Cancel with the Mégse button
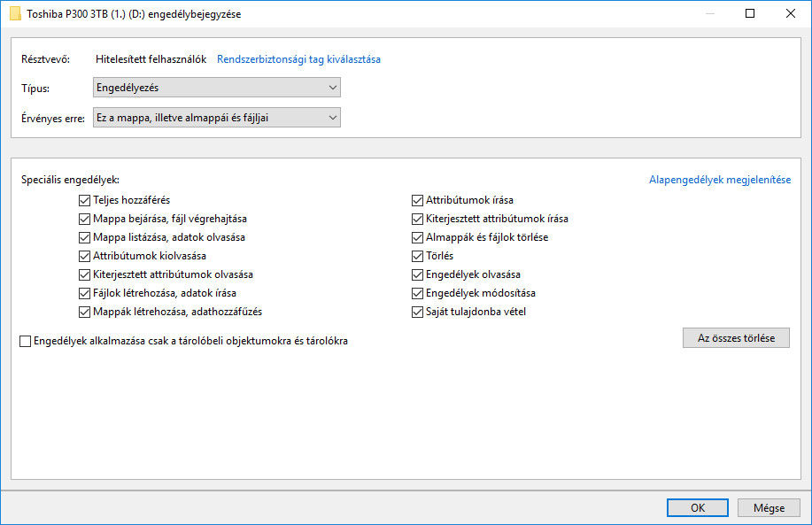This screenshot has height=525, width=812. [769, 508]
